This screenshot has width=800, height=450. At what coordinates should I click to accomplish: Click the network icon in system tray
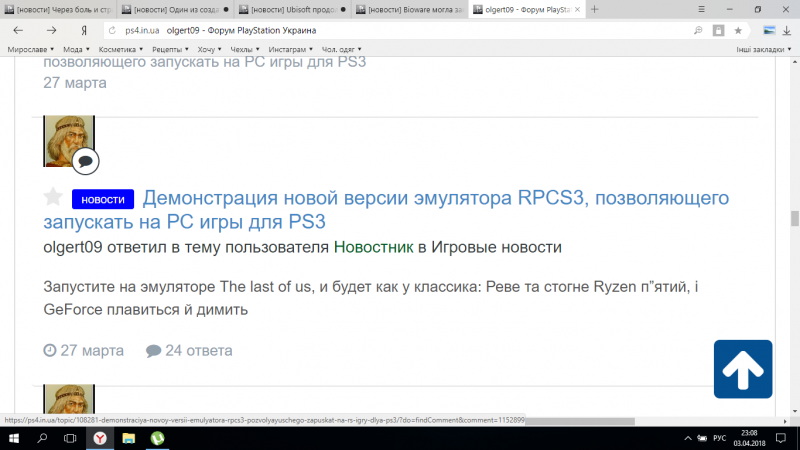[x=702, y=438]
